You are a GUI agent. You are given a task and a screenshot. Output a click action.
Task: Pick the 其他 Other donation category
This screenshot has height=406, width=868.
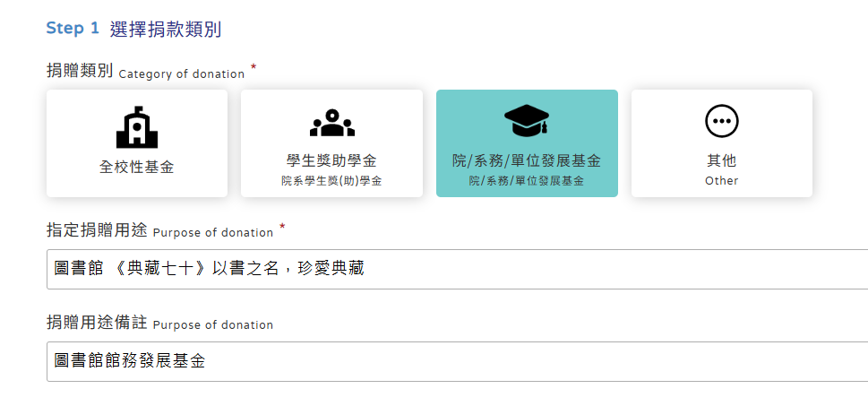(x=721, y=143)
